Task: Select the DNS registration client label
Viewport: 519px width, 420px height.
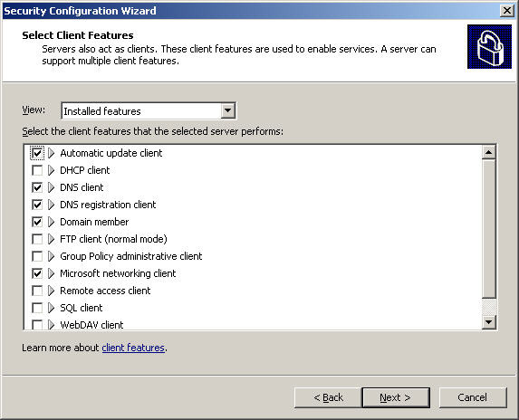Action: coord(108,205)
